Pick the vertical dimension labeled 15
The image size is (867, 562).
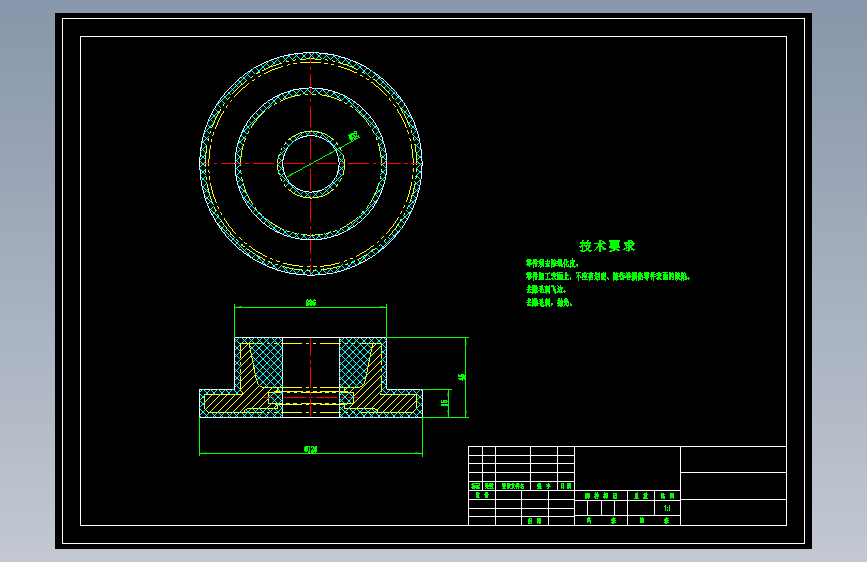click(445, 403)
